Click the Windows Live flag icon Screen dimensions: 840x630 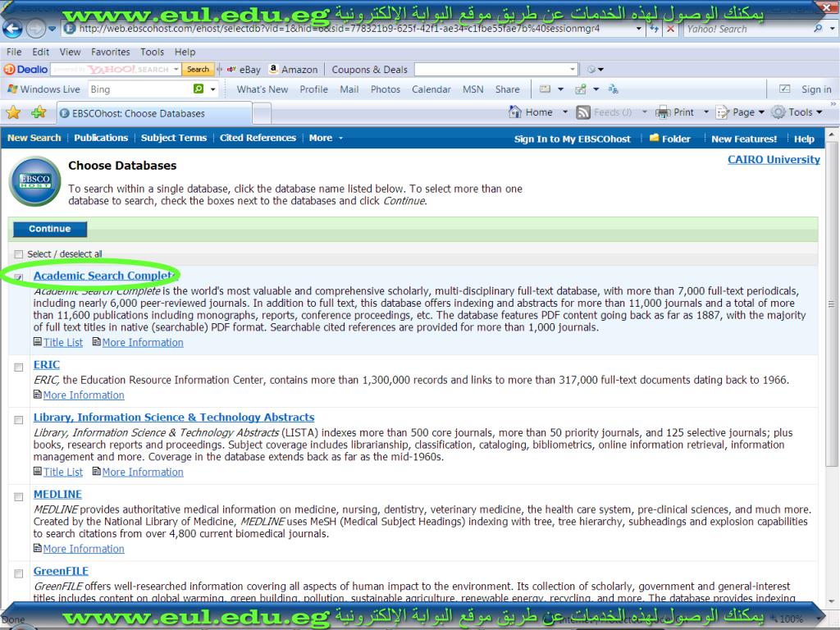(13, 89)
